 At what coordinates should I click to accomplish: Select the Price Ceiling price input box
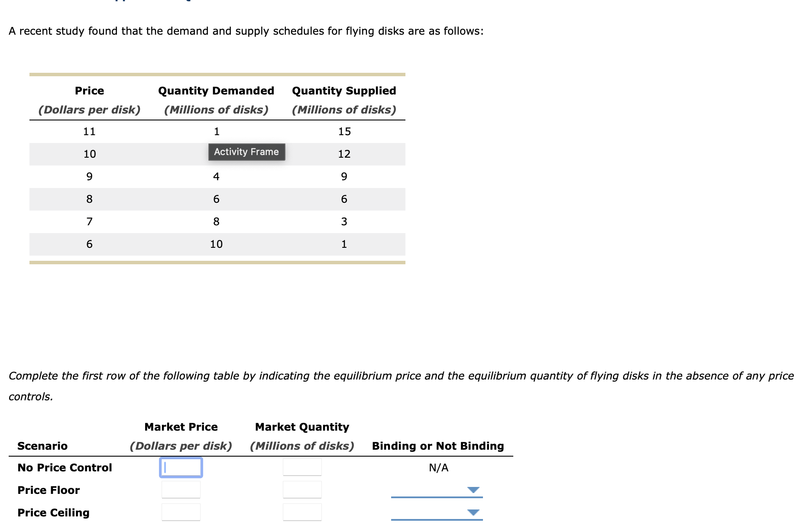181,512
